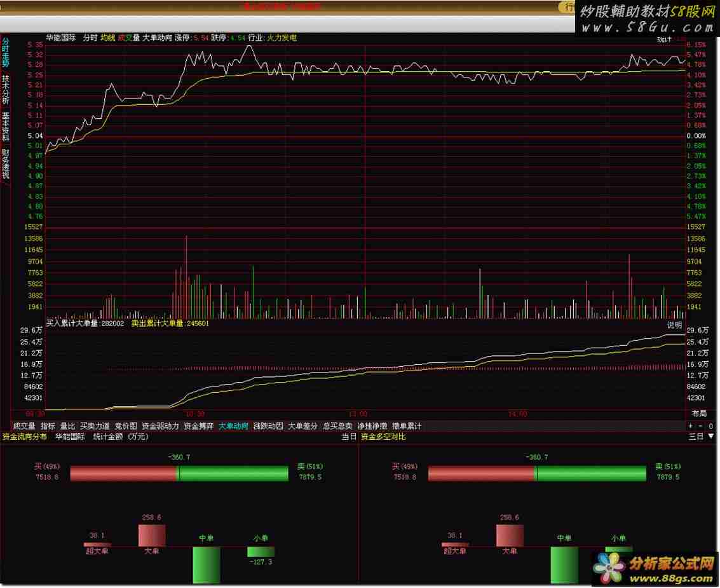
Task: Click the 0.00% label on the right axis
Action: (x=696, y=135)
